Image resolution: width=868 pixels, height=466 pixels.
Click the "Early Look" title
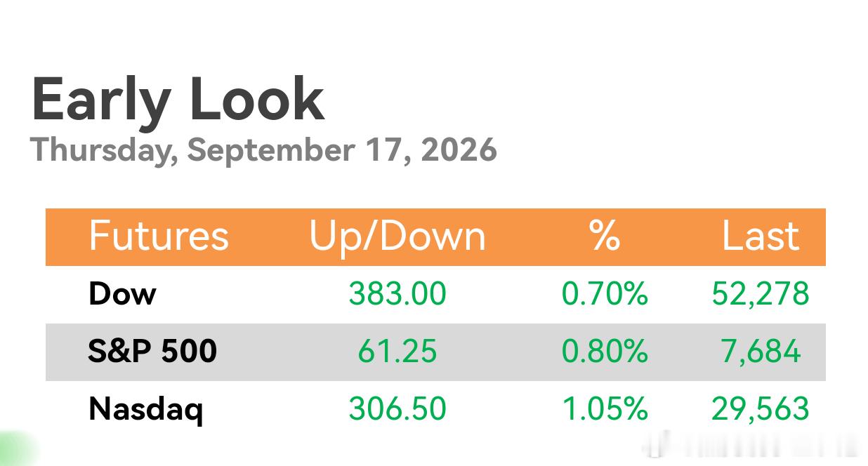178,99
